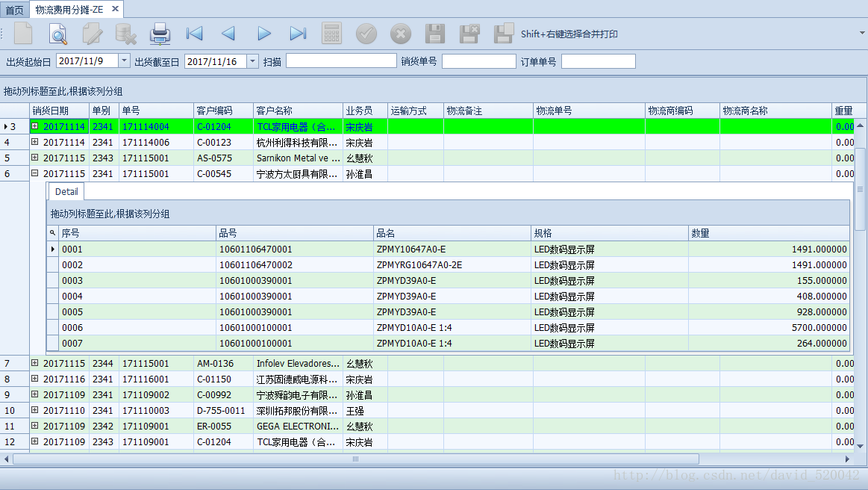Click the horizontal scrollbar thumb
This screenshot has height=490, width=868.
point(356,459)
